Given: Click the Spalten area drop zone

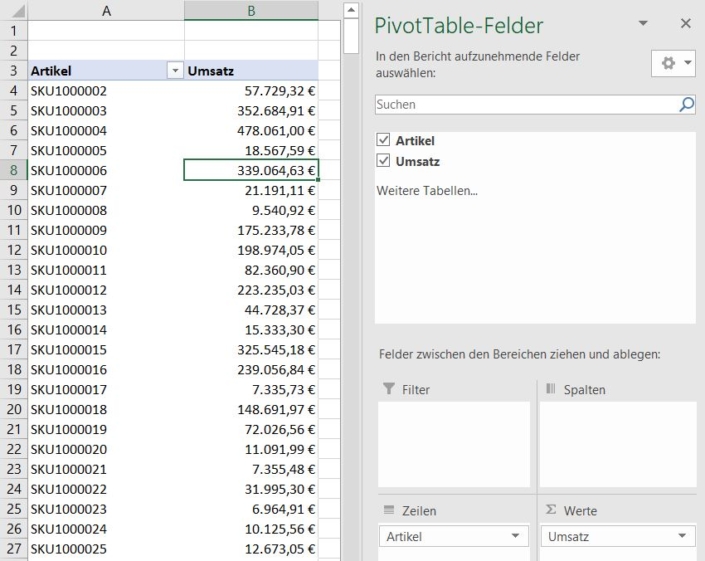Looking at the screenshot, I should 618,444.
